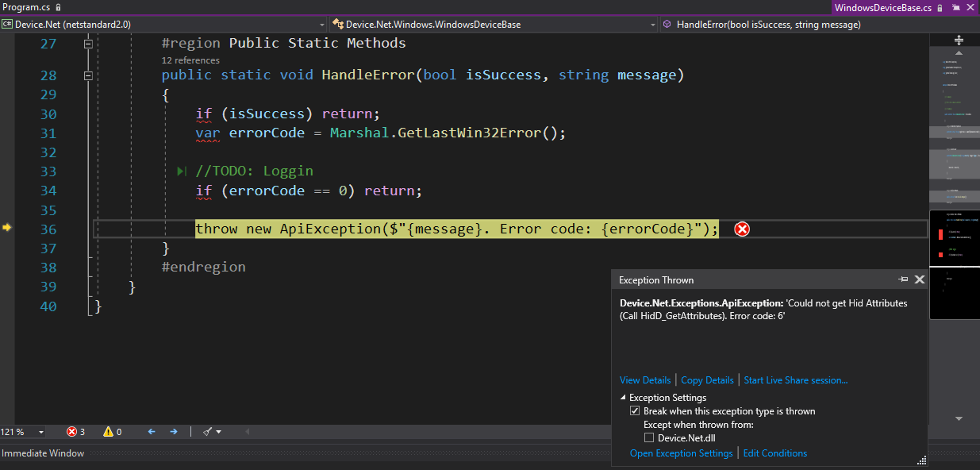Screen dimensions: 980x470
Task: Click the '12 references' CodeLens link
Action: (x=190, y=60)
